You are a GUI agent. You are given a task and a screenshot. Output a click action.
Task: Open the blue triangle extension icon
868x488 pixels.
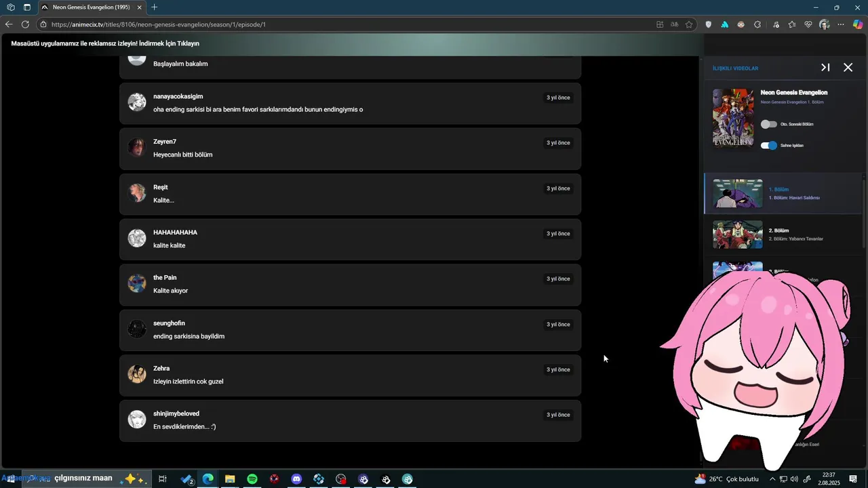pos(724,24)
